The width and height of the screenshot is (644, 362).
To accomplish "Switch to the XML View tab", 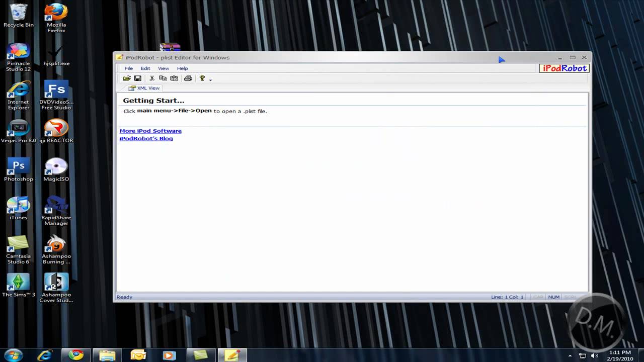I will coord(144,88).
